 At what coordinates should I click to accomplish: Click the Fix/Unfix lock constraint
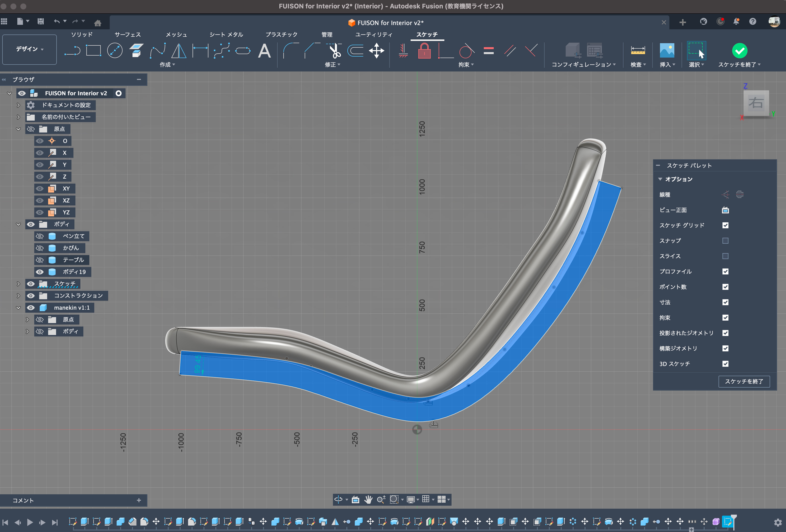coord(424,51)
